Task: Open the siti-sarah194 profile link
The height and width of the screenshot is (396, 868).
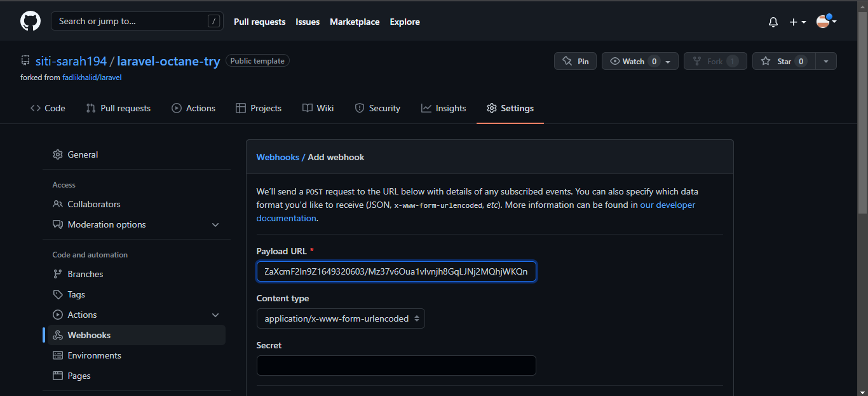Action: tap(71, 62)
